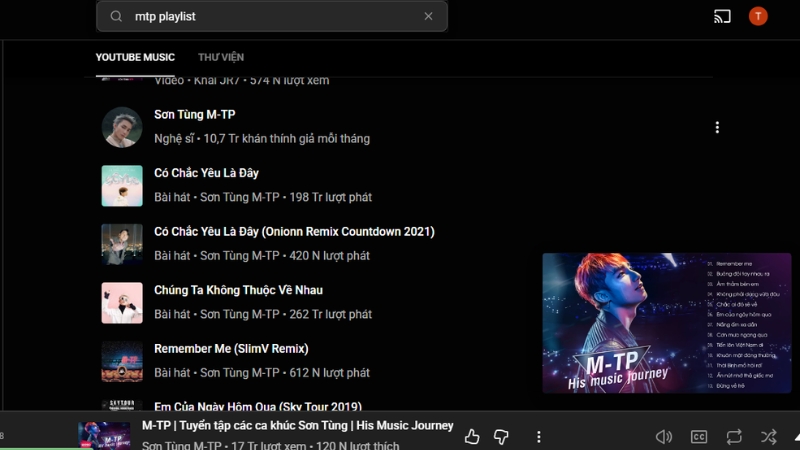
Task: Click '262 Tr lượt phát' subtitle text
Action: coord(331,314)
